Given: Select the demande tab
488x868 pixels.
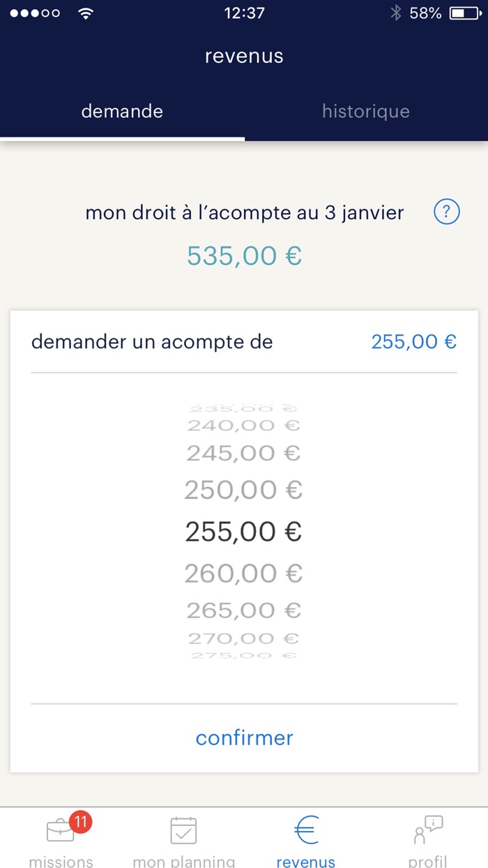Looking at the screenshot, I should coord(122,112).
